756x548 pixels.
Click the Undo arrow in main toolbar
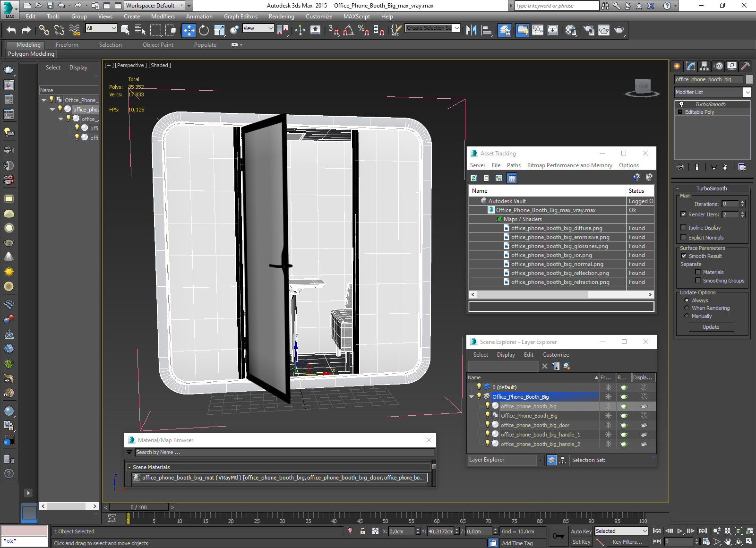point(11,30)
